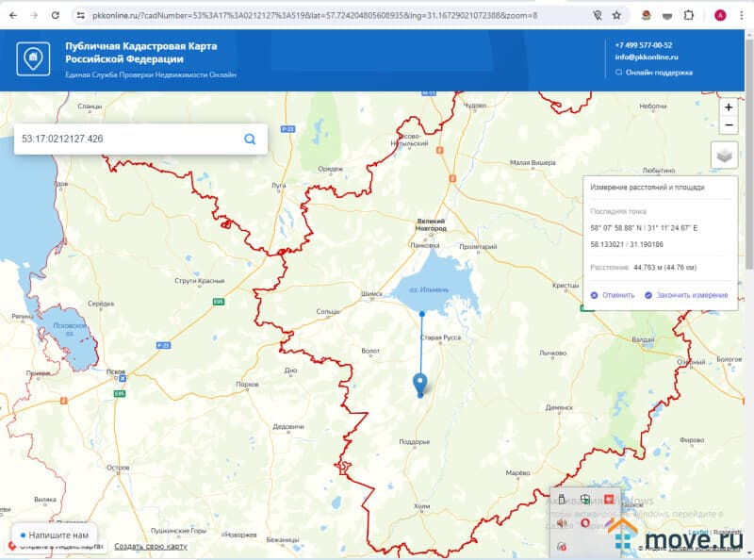Click the search magnifier icon
The width and height of the screenshot is (754, 560).
click(x=250, y=139)
